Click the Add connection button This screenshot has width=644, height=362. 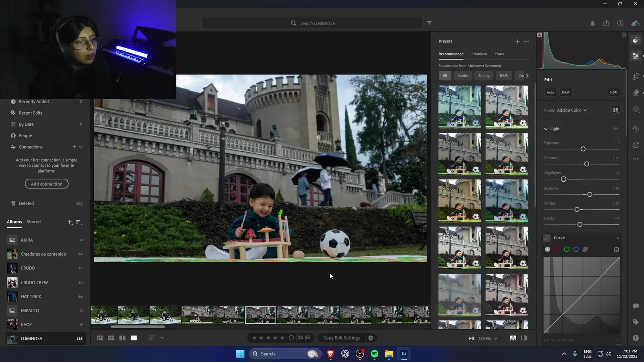47,184
